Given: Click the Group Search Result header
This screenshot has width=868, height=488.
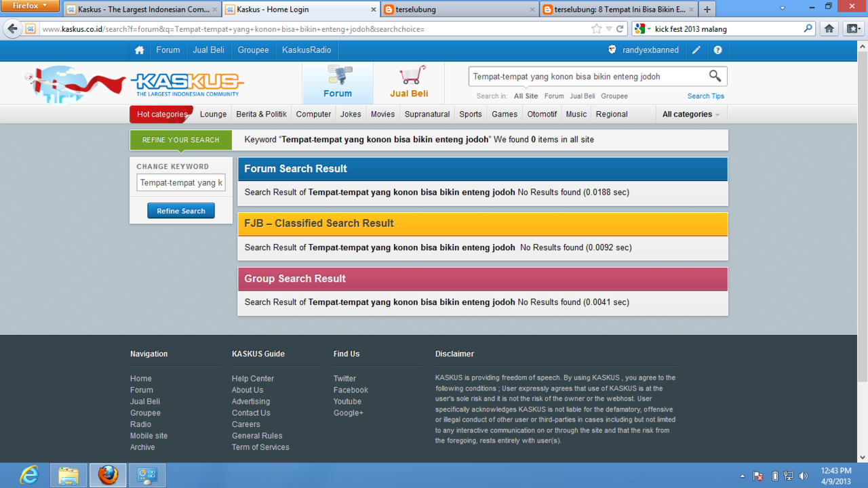Looking at the screenshot, I should (482, 279).
